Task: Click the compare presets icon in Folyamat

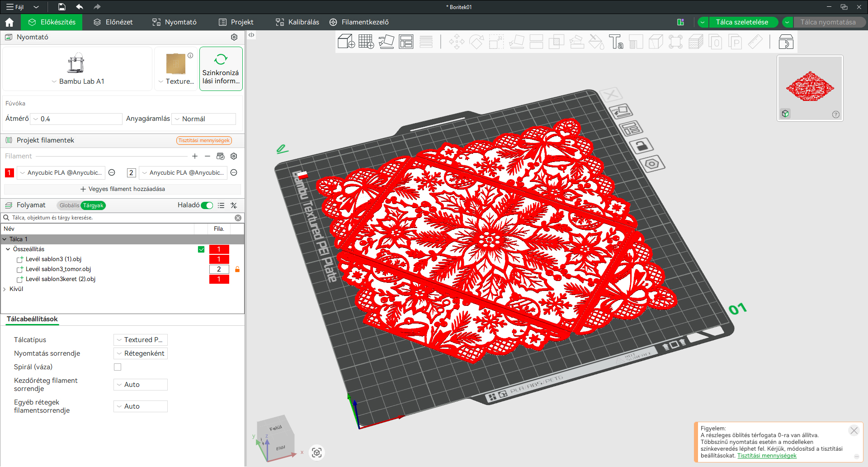Action: point(234,205)
